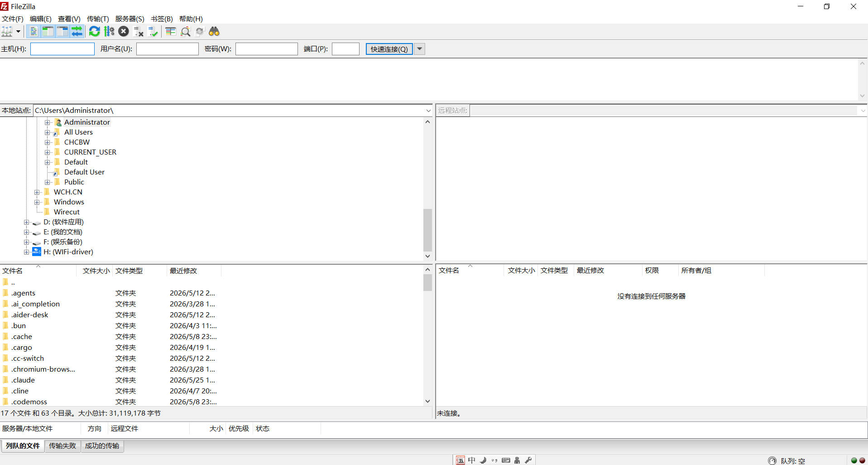Expand the CHCBW folder node
Viewport: 868px width, 465px height.
(x=47, y=142)
